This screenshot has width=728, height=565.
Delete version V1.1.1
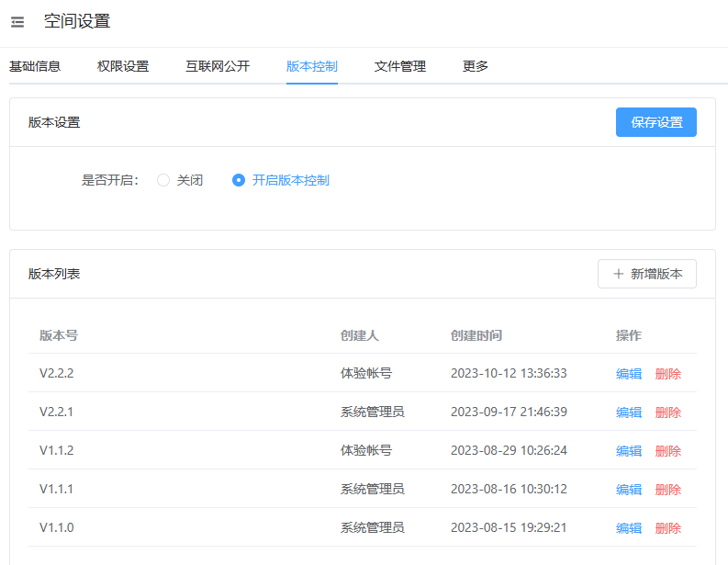[x=668, y=490]
